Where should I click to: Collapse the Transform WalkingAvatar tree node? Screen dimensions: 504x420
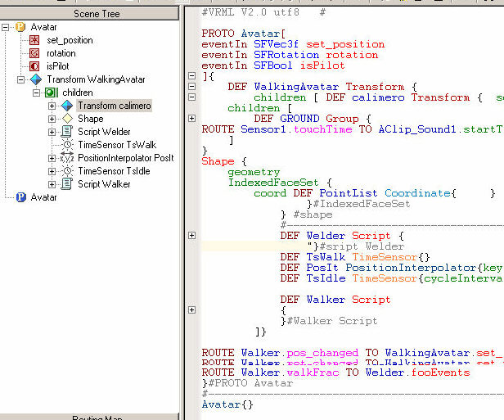click(x=20, y=79)
